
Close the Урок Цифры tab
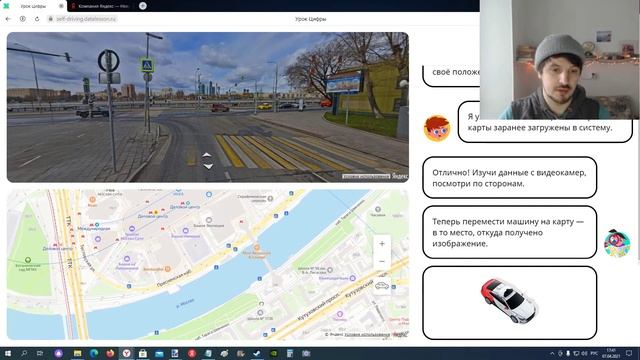coord(61,6)
